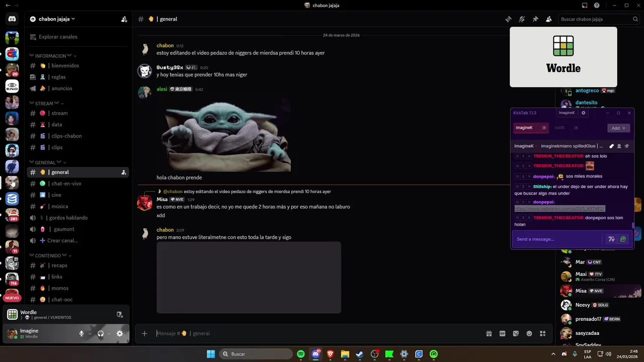
Task: Open KickTalk settings gear in title bar
Action: click(x=584, y=113)
